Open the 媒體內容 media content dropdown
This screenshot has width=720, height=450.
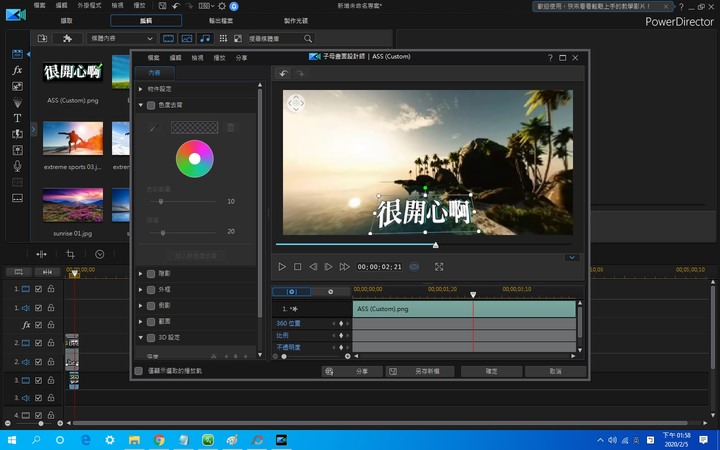point(122,39)
